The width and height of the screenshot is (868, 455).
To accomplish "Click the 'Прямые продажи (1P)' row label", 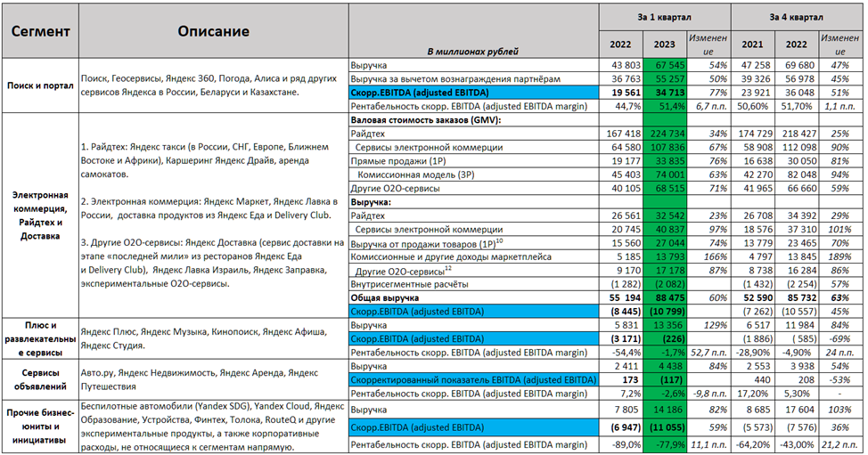I will [473, 161].
